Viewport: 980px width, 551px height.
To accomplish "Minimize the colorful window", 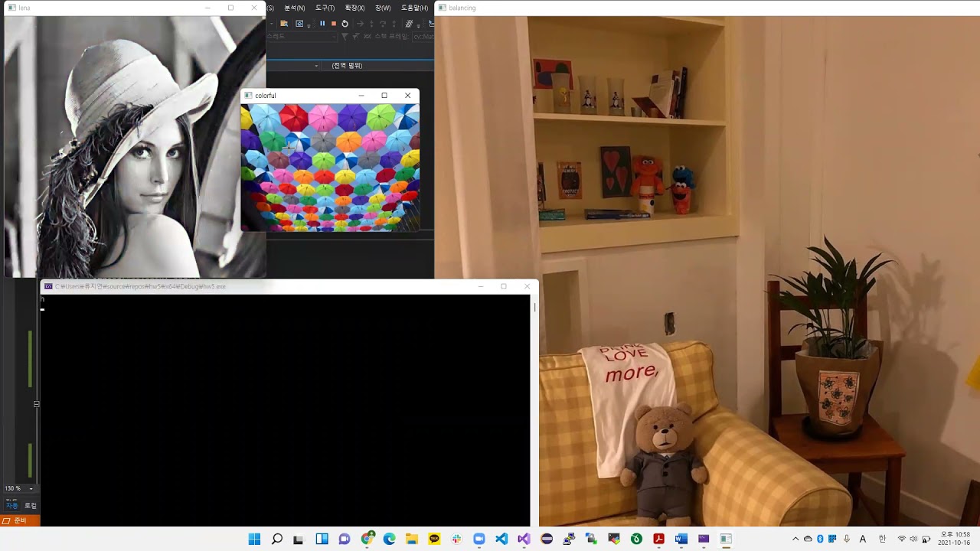I will (x=361, y=96).
